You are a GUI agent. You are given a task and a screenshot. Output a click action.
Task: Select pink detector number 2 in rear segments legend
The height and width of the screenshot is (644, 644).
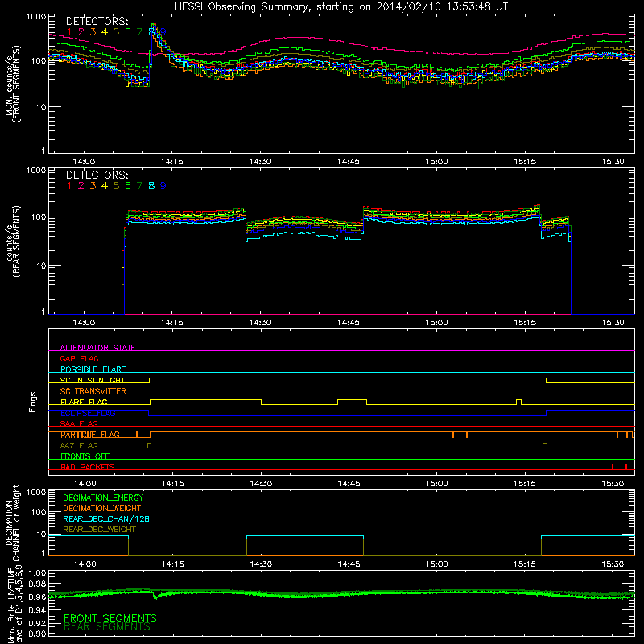coord(81,186)
